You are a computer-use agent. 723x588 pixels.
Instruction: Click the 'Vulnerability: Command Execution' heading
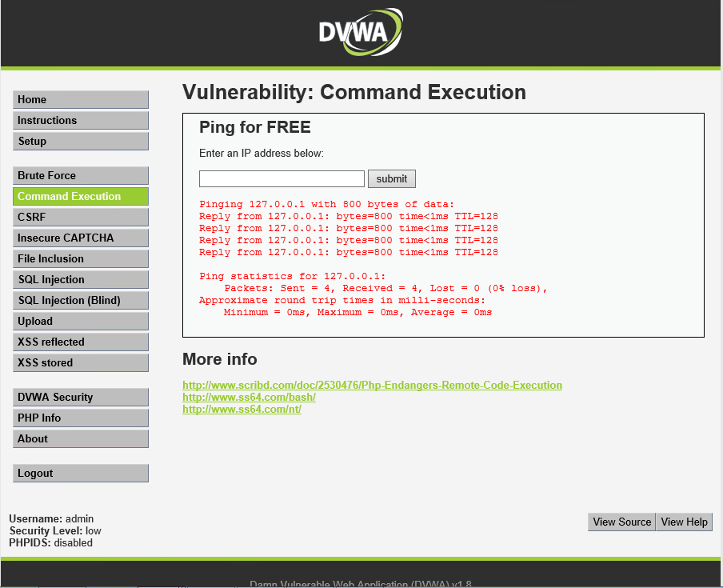354,92
